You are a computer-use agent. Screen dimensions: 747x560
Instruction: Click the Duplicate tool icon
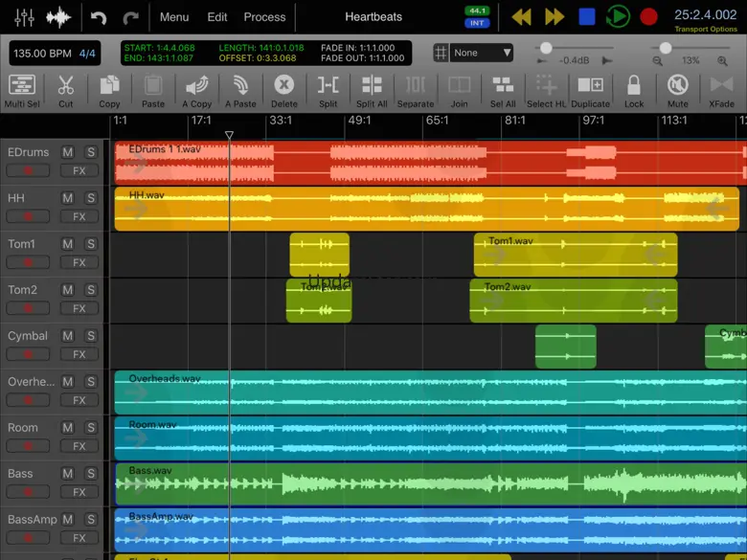click(590, 90)
